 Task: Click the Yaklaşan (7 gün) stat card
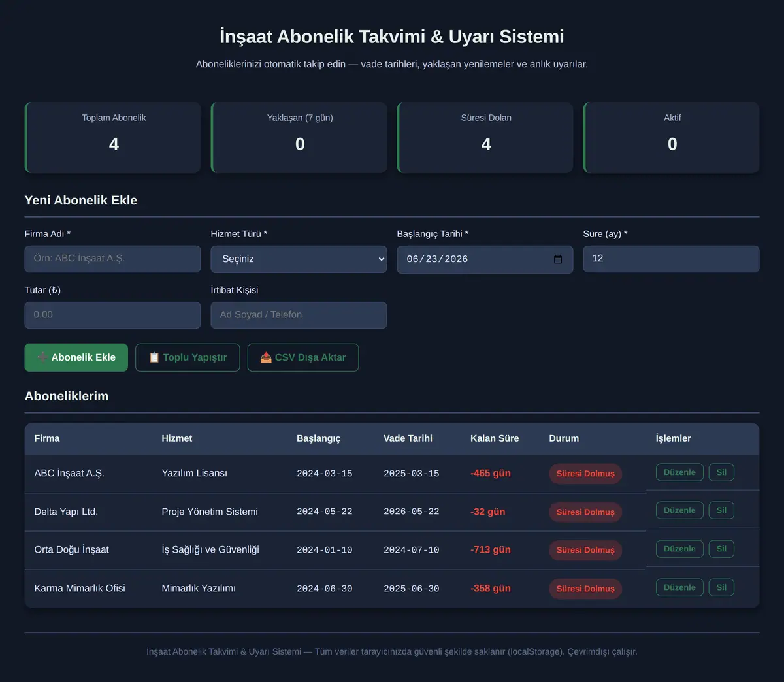299,137
